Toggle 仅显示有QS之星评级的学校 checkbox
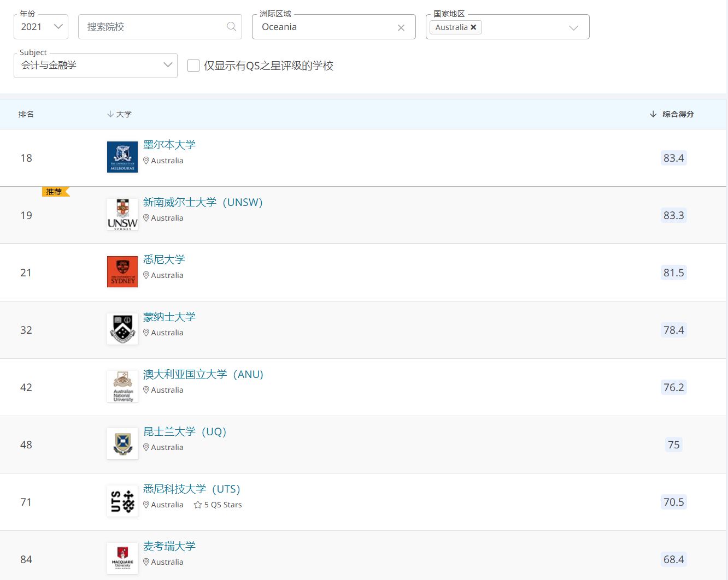 point(193,66)
